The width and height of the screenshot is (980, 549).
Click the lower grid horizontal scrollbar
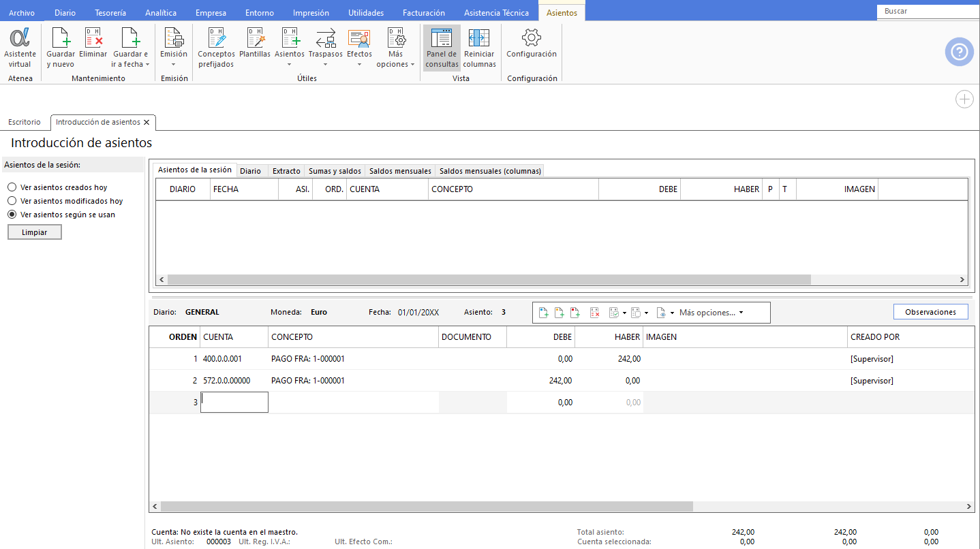coord(427,506)
